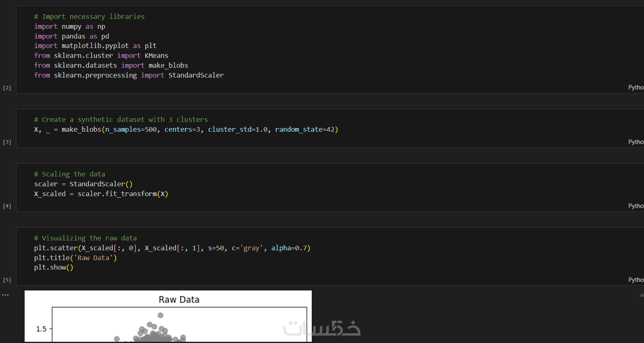Change language mode on the make_blobs cell
The image size is (644, 343).
[x=636, y=142]
